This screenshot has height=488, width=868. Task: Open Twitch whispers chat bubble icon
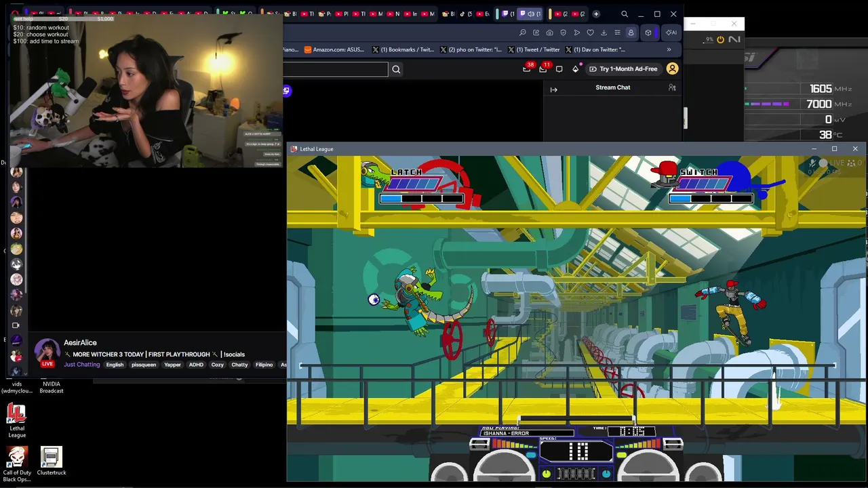click(559, 68)
